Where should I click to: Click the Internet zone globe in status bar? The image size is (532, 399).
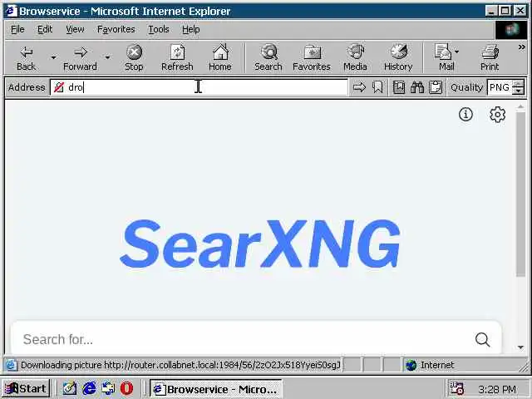point(411,366)
